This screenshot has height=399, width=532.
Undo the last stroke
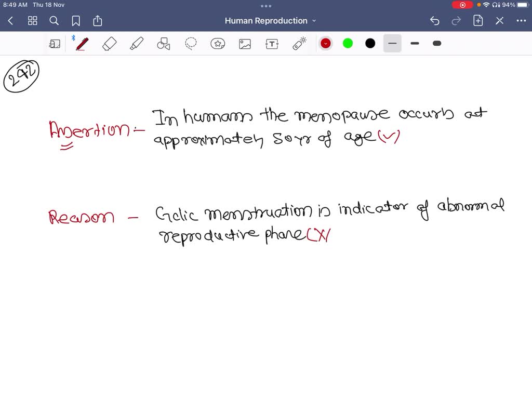[x=435, y=21]
